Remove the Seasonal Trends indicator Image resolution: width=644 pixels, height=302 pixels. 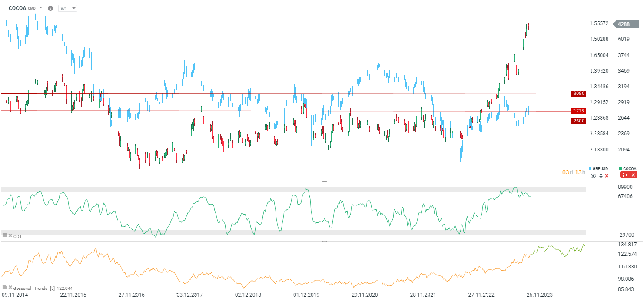pos(10,287)
